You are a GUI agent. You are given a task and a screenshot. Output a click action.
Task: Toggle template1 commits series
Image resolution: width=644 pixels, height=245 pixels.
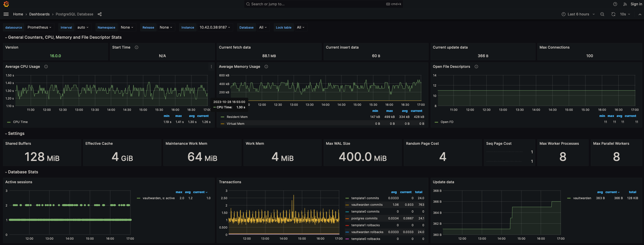(x=365, y=198)
